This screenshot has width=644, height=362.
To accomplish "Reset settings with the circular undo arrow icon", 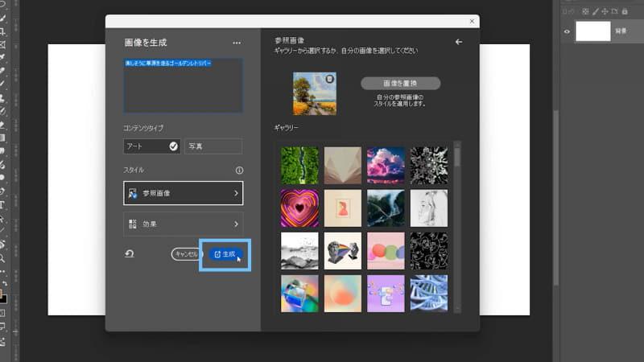I will (x=130, y=253).
